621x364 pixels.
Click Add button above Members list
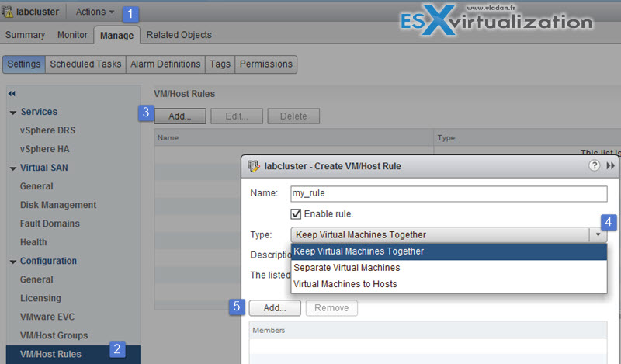275,308
